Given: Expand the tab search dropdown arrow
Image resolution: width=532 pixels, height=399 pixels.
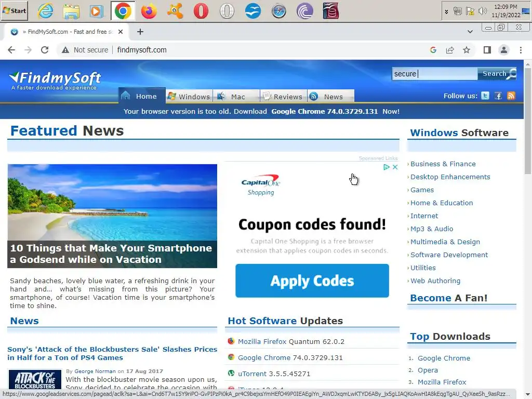Looking at the screenshot, I should pos(470,32).
